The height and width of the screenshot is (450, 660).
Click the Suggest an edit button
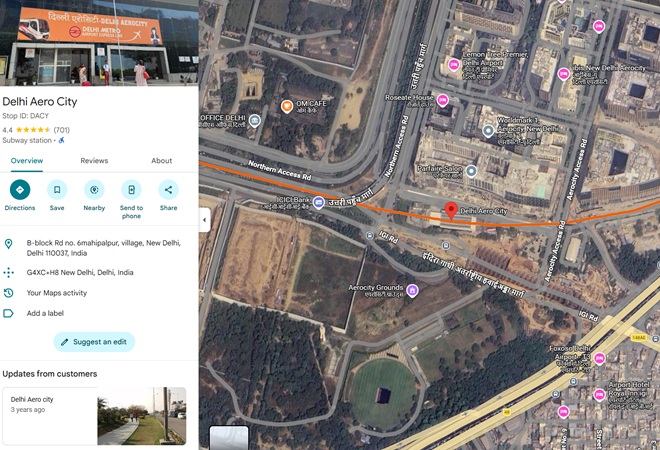[x=94, y=342]
